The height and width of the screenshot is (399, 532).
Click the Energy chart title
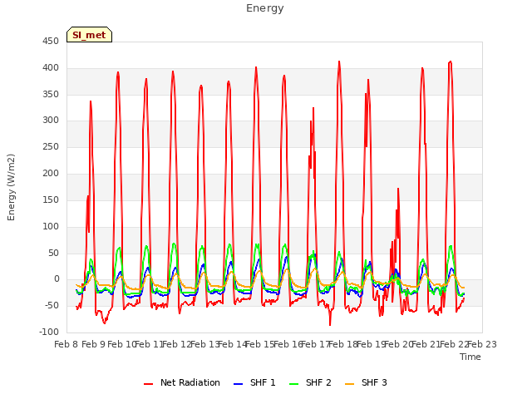click(265, 8)
